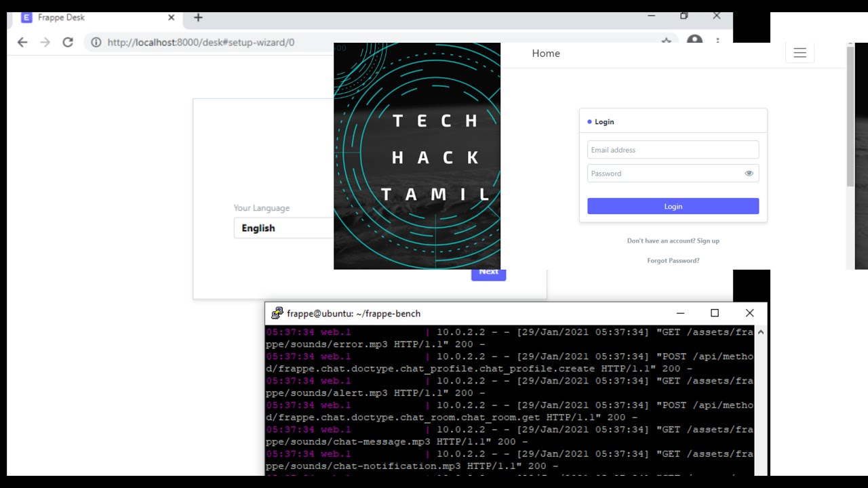Click the Email address field
868x488 pixels.
pos(673,150)
